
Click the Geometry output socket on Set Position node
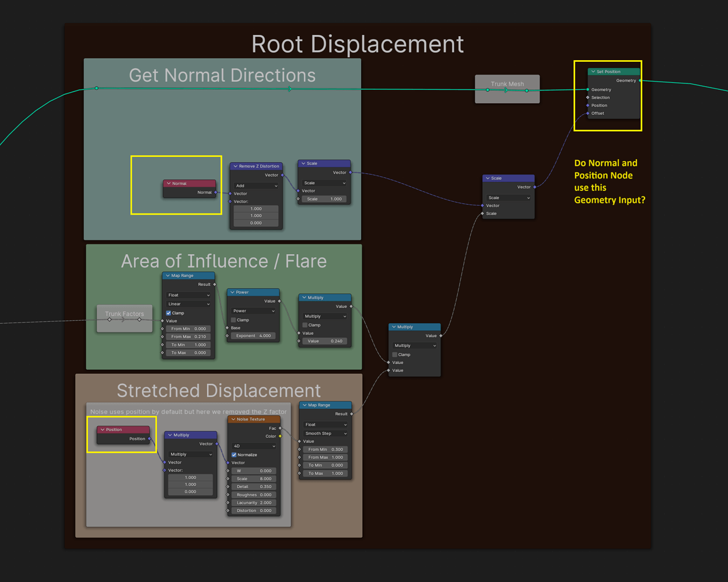639,80
